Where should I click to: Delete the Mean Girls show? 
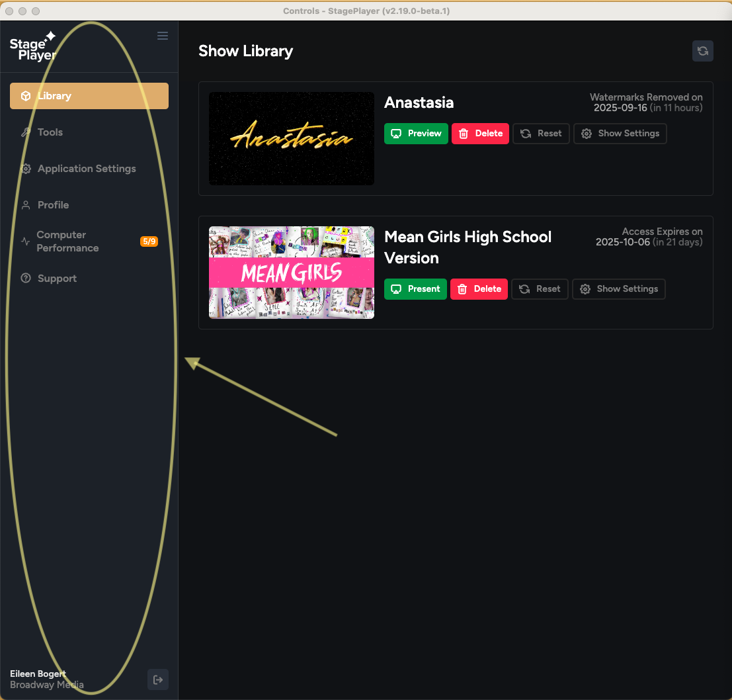(x=479, y=289)
